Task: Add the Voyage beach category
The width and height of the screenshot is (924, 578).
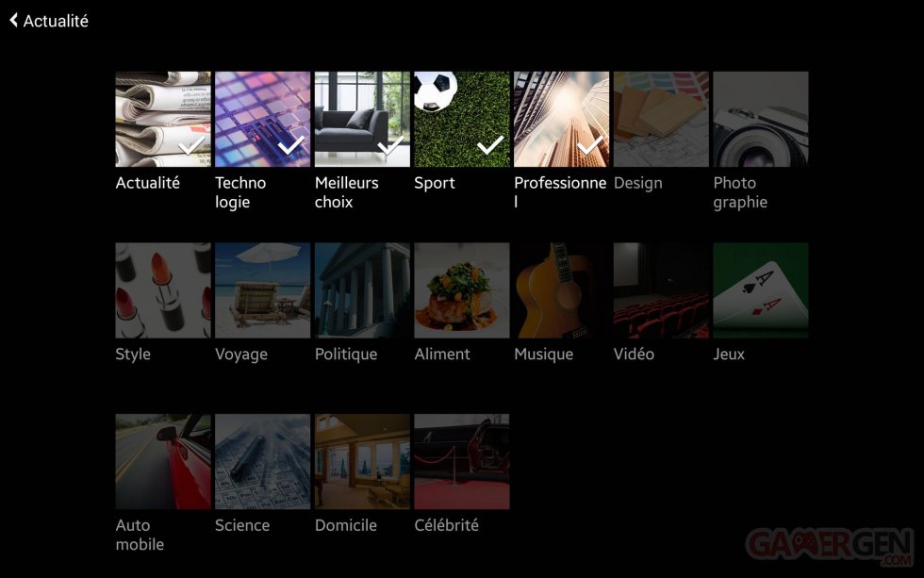Action: click(262, 290)
